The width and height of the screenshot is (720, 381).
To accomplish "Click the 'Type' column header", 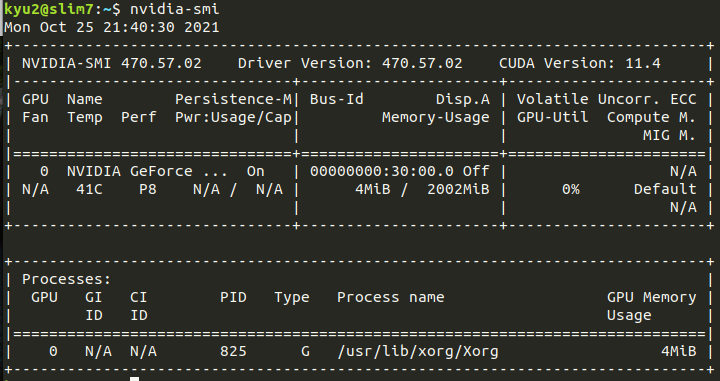I will (292, 297).
